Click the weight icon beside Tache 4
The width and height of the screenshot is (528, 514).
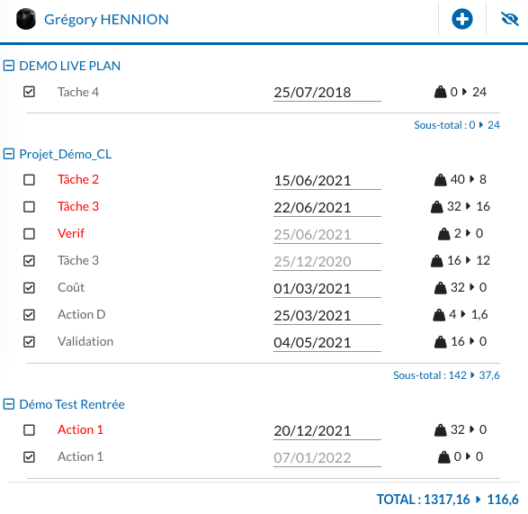point(440,92)
